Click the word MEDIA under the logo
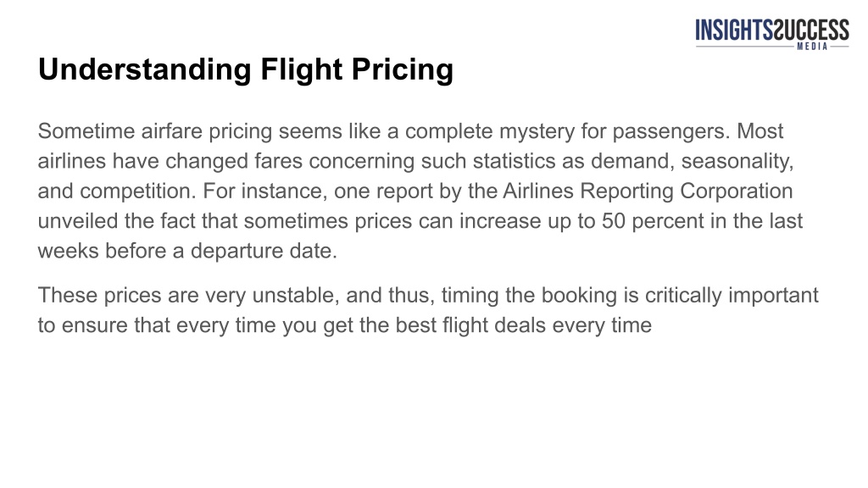Image resolution: width=868 pixels, height=488 pixels. [x=812, y=47]
